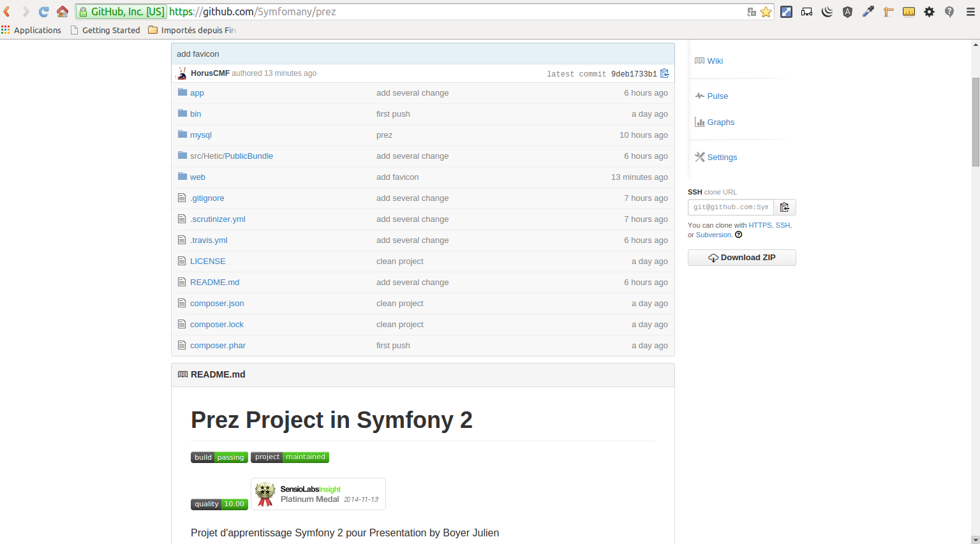Click the gear extension icon in the toolbar
This screenshot has height=544, width=980.
coord(929,11)
